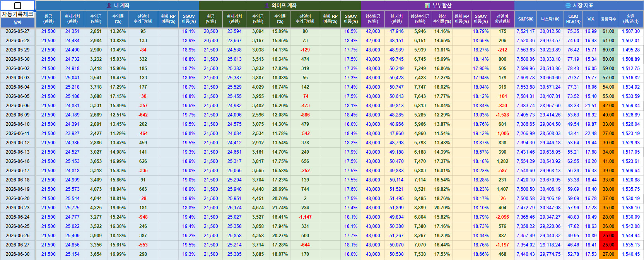644x260 pixels.
Task: Select the red -1,147 change cell
Action: (x=305, y=217)
